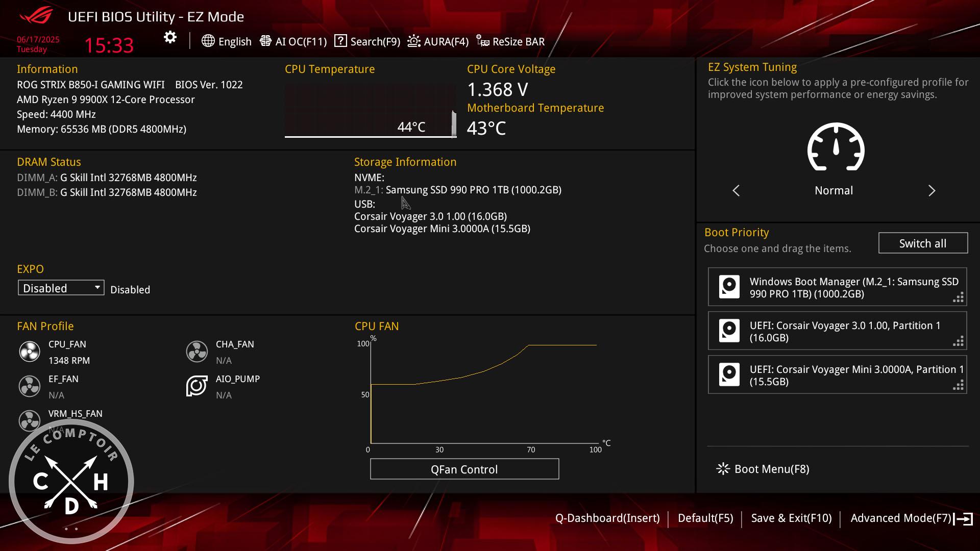Select the CHA_FAN icon

coord(197,352)
